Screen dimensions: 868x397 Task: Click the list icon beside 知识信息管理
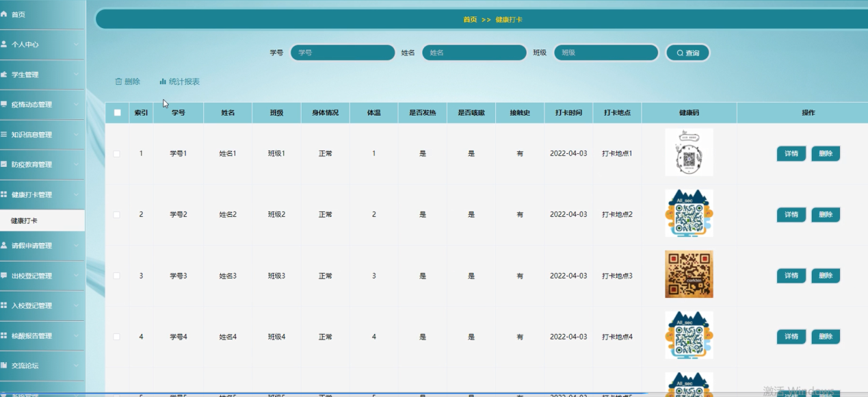(3, 134)
